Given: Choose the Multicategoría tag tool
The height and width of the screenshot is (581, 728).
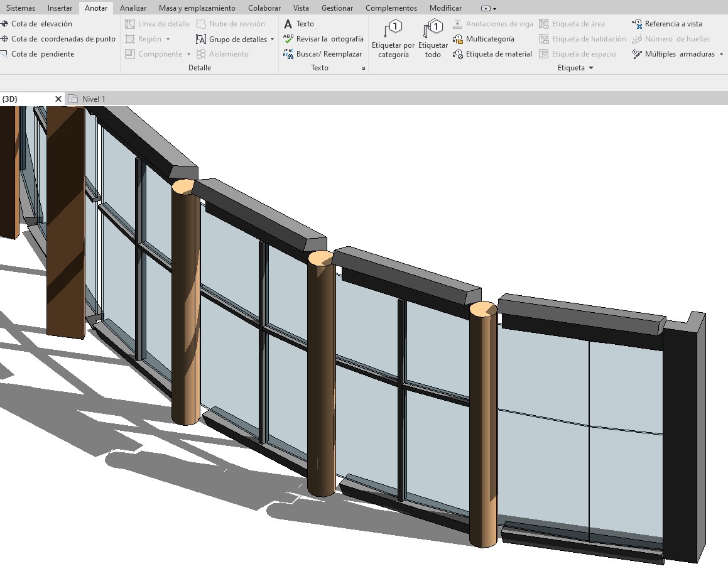Looking at the screenshot, I should 484,39.
